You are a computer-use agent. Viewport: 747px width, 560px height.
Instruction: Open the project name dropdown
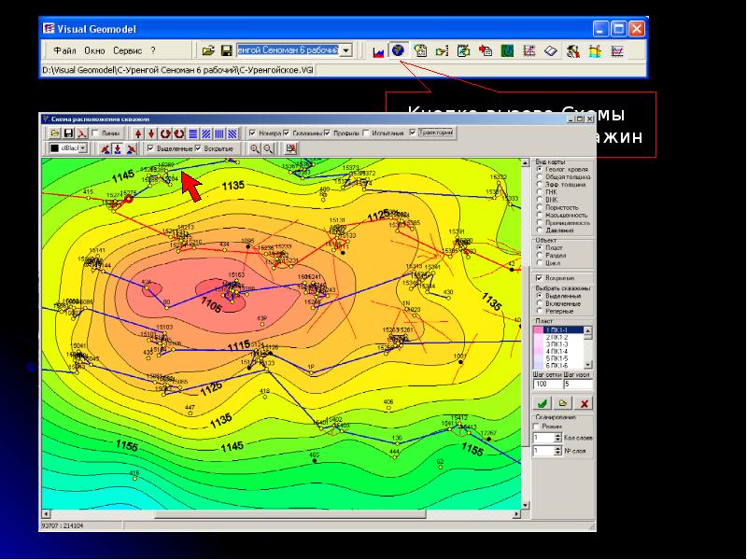(346, 49)
